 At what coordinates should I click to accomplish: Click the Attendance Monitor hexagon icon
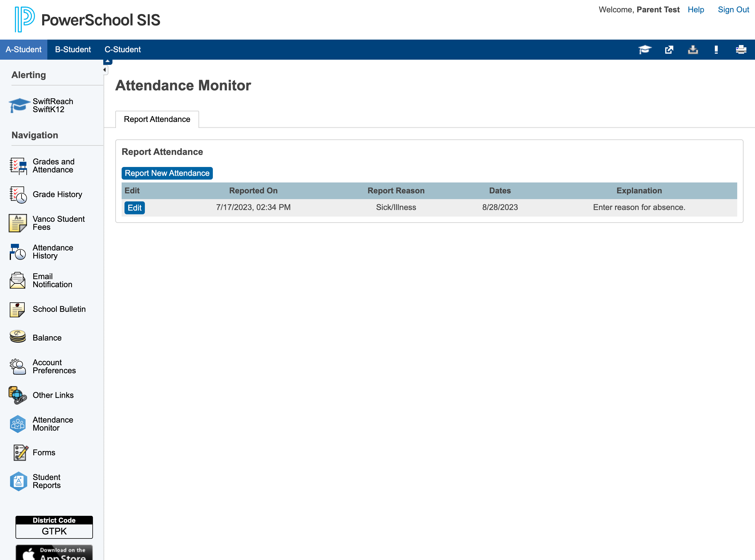pyautogui.click(x=18, y=424)
